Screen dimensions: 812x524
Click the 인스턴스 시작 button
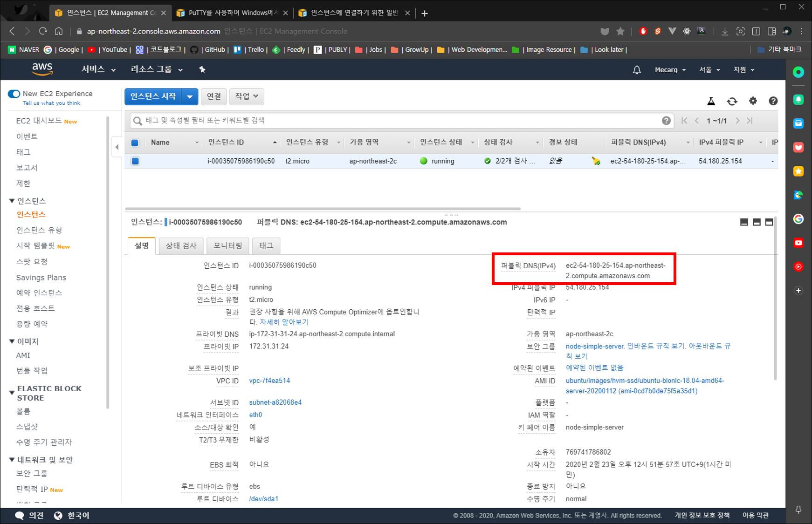(153, 97)
